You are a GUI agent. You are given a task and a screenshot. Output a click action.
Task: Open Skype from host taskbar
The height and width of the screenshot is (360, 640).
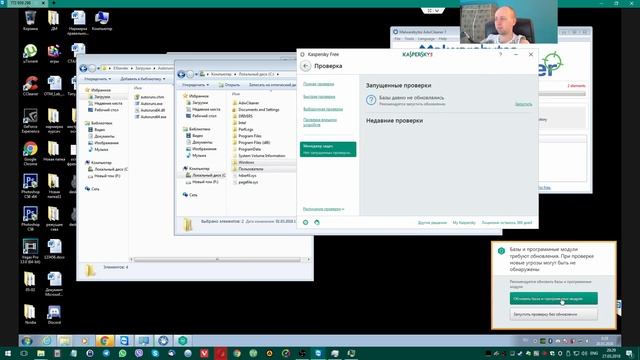click(155, 353)
